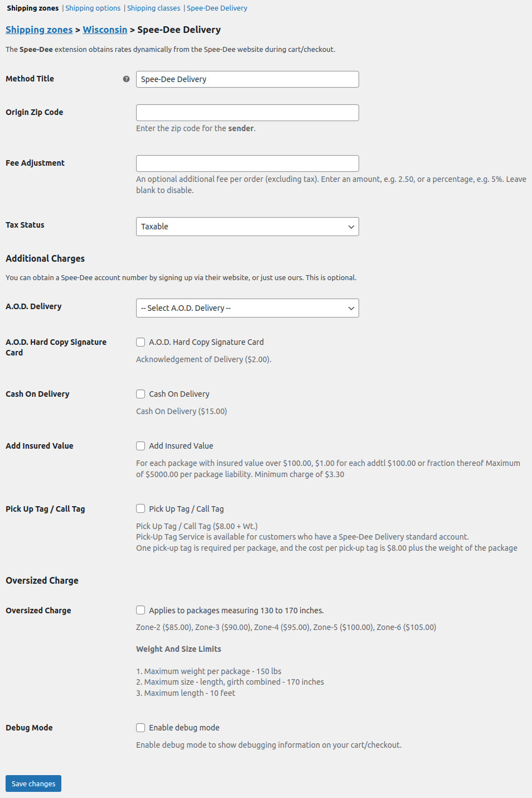
Task: Click the Shipping zones breadcrumb link
Action: 39,30
